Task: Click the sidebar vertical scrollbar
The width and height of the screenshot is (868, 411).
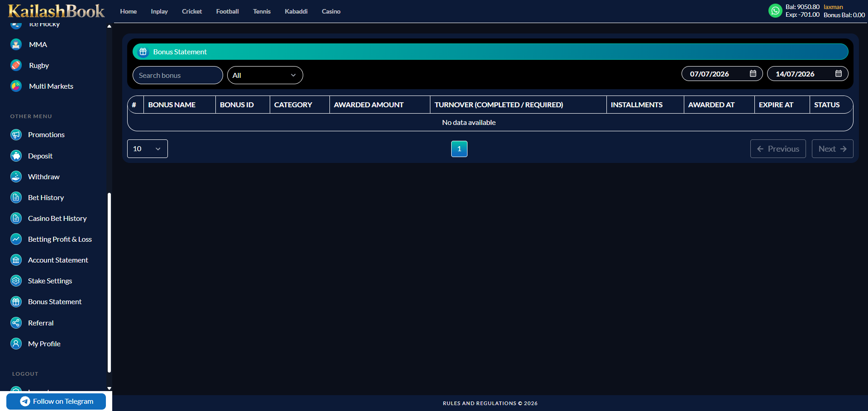Action: point(109,282)
